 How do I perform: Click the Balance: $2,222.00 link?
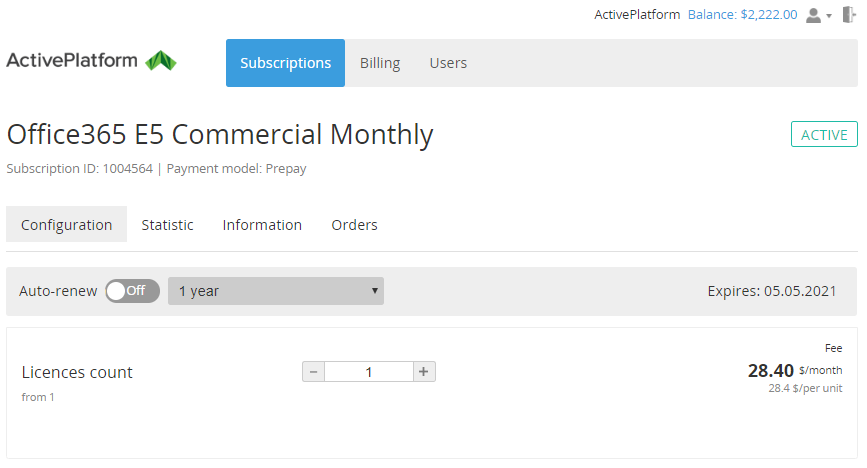(743, 15)
